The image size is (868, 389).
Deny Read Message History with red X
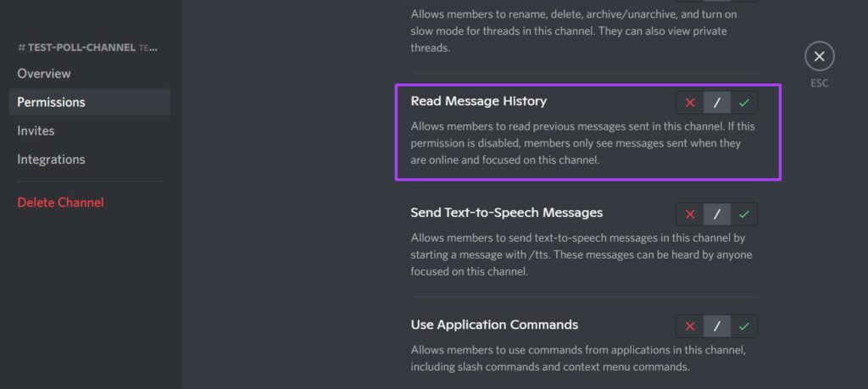[x=690, y=103]
